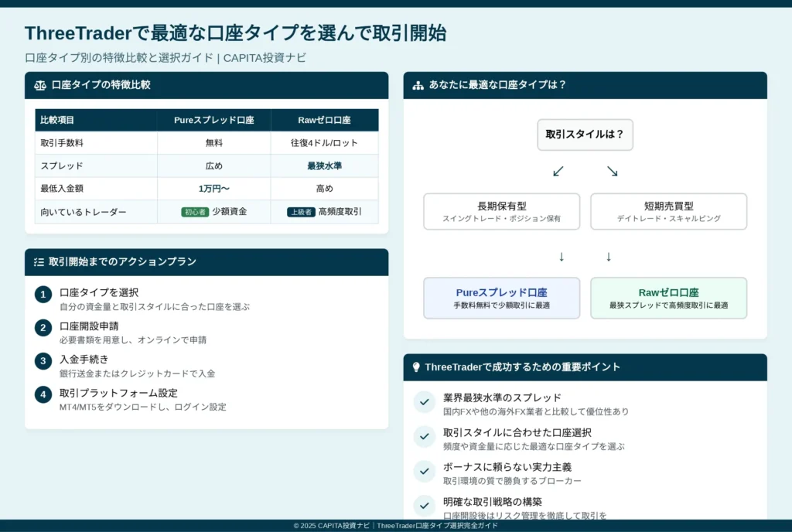Click the text スイングトレード・ポジション保有

[501, 219]
